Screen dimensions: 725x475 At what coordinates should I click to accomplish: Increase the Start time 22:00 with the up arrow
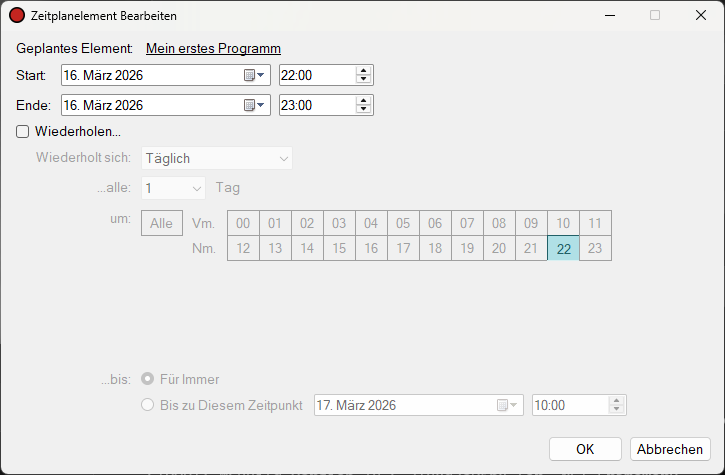click(363, 71)
